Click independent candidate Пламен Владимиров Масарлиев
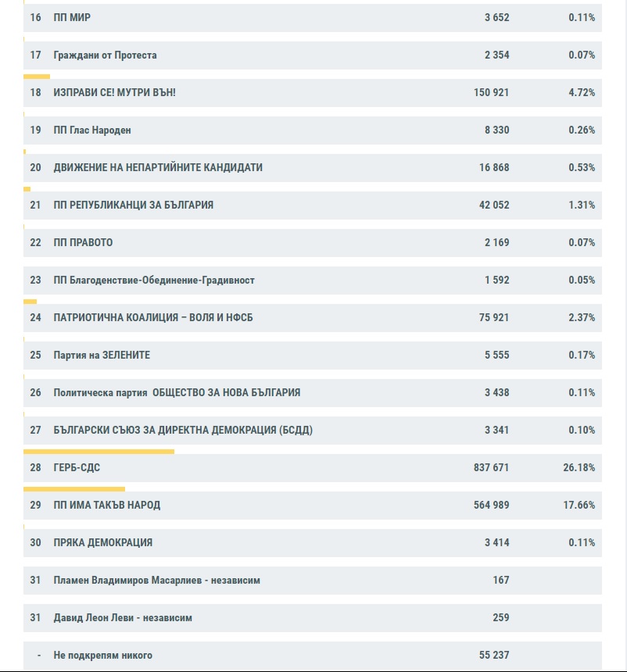This screenshot has width=627, height=672. click(x=156, y=580)
